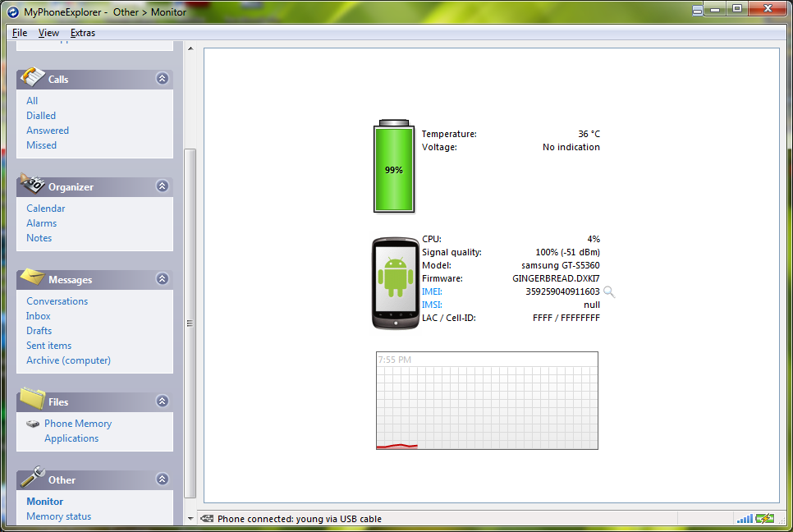
Task: Open Dialled calls list
Action: pos(41,115)
